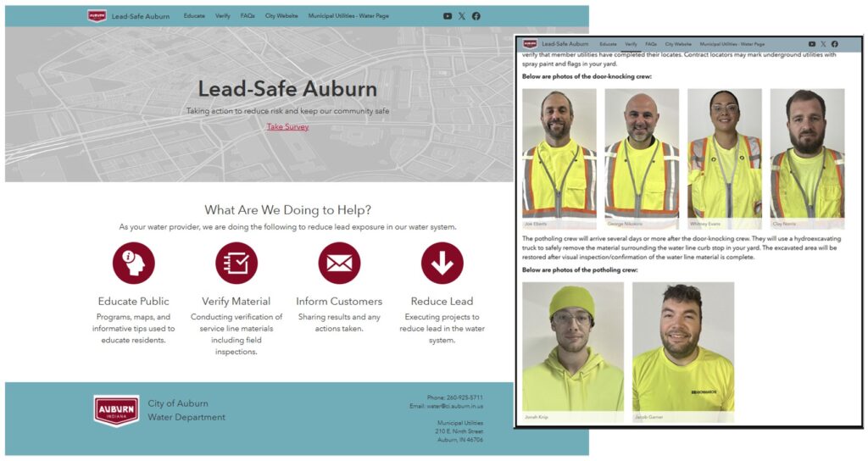Click the 'Educate Public' heading
This screenshot has height=461, width=868.
click(x=133, y=301)
